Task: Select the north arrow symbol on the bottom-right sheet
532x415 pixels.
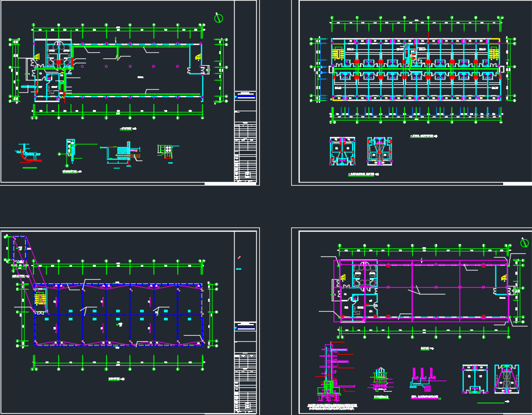Action: 525,242
